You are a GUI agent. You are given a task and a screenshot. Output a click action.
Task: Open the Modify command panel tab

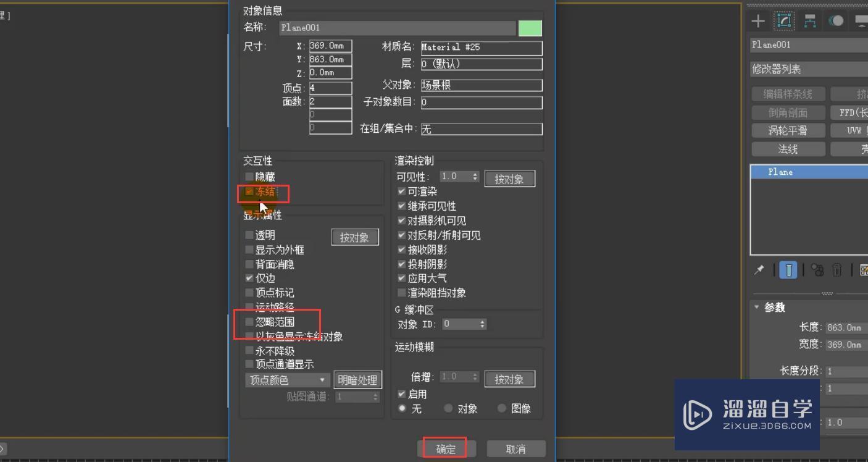tap(784, 20)
